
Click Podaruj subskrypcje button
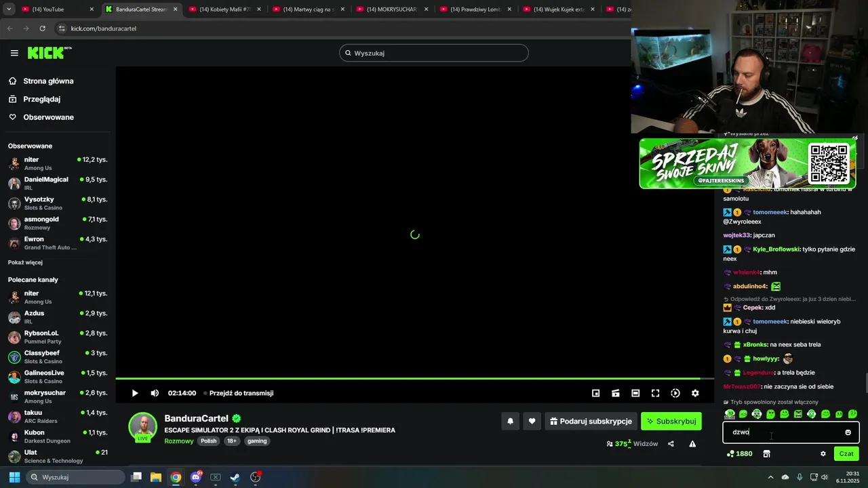[591, 421]
